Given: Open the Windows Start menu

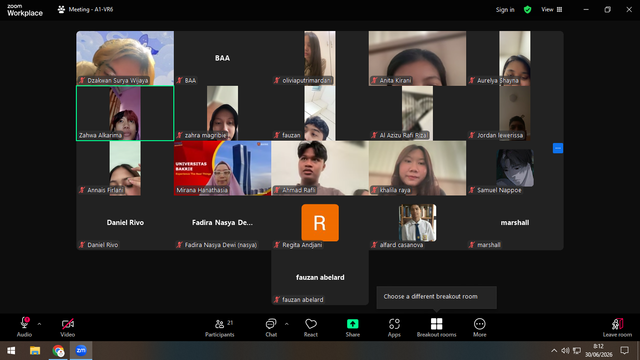Looking at the screenshot, I should 11,351.
